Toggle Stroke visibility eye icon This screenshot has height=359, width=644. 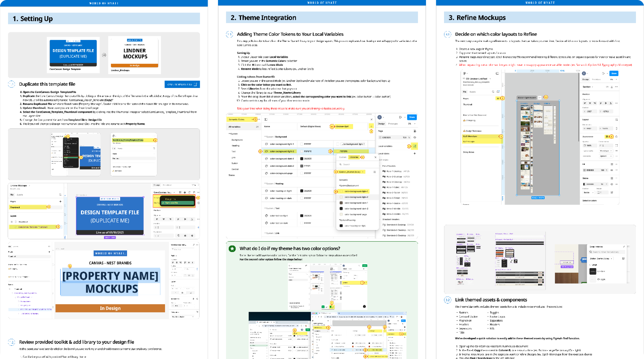612,184
